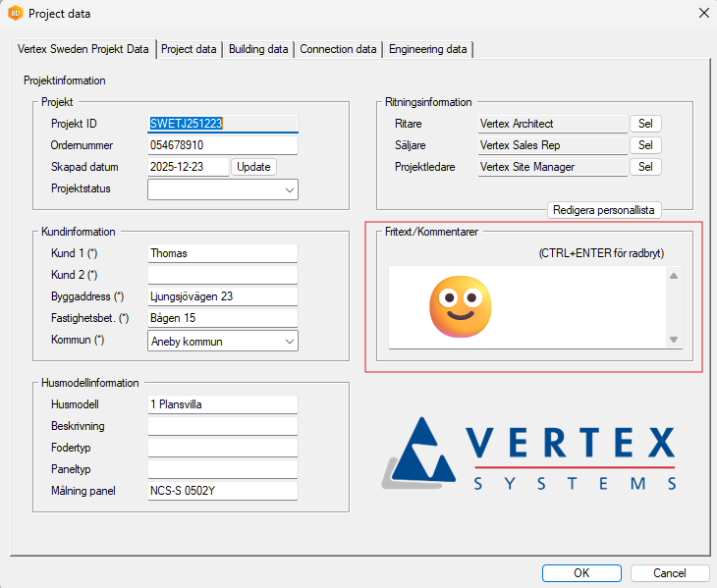717x588 pixels.
Task: Click Sel button for Säljare
Action: (645, 145)
